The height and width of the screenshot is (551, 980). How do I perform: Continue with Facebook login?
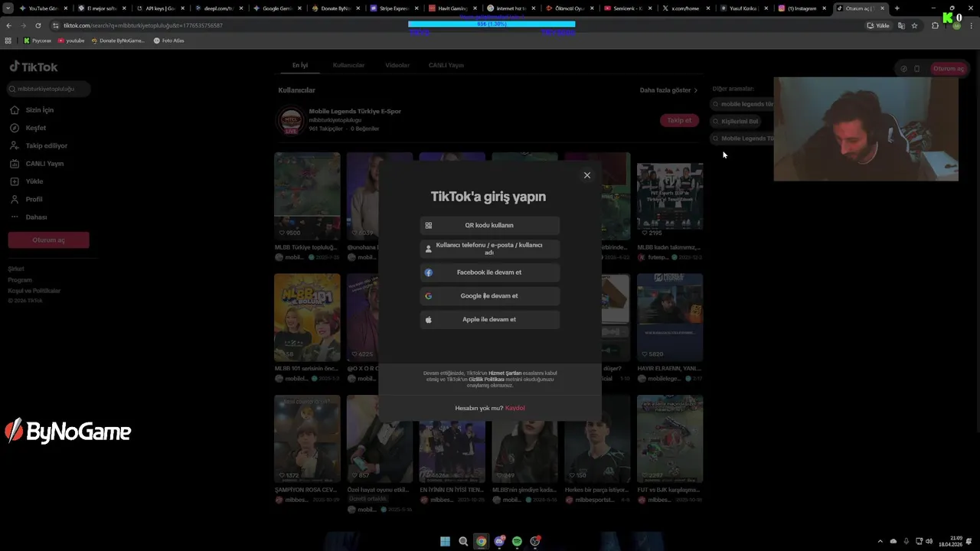(x=489, y=272)
